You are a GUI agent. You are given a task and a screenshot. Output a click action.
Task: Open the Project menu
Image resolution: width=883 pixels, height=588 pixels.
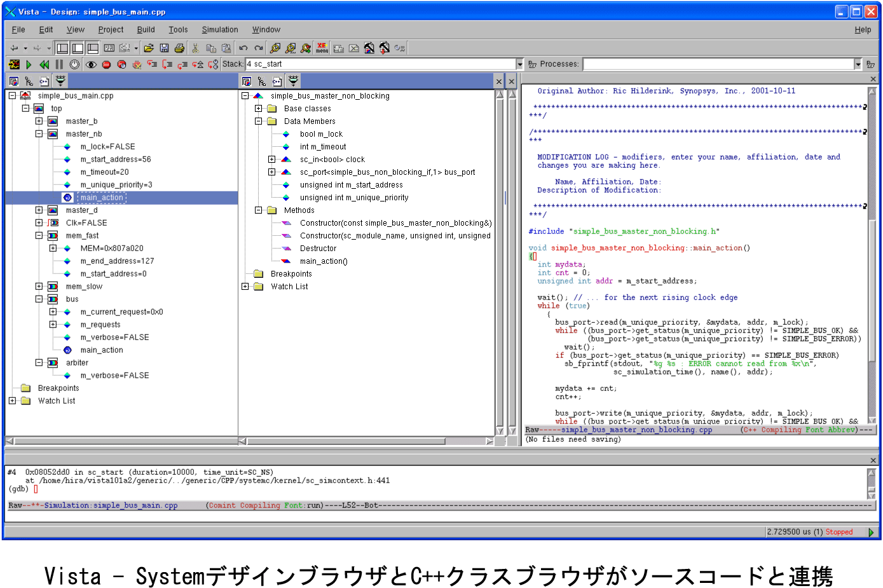click(x=111, y=30)
